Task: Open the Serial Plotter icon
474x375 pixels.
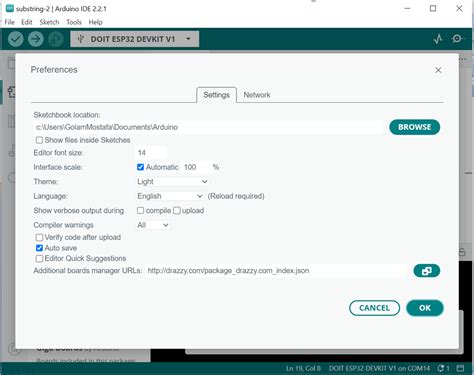Action: coord(438,39)
